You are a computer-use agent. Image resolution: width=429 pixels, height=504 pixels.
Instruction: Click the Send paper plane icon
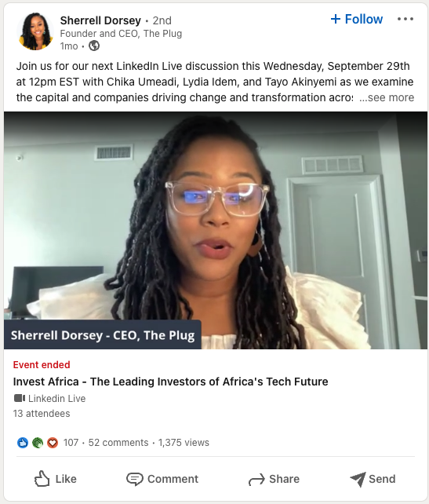(358, 479)
